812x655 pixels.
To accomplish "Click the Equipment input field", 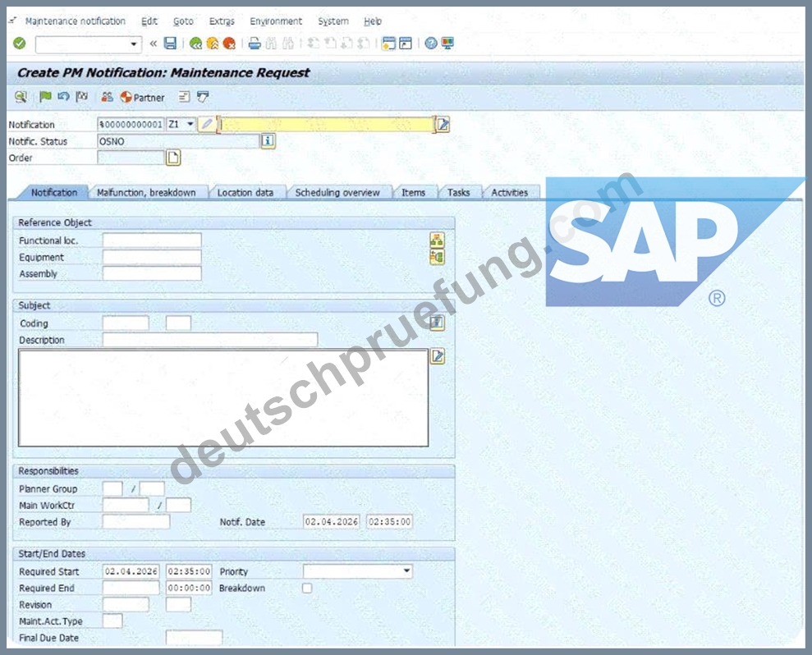I will pos(152,257).
